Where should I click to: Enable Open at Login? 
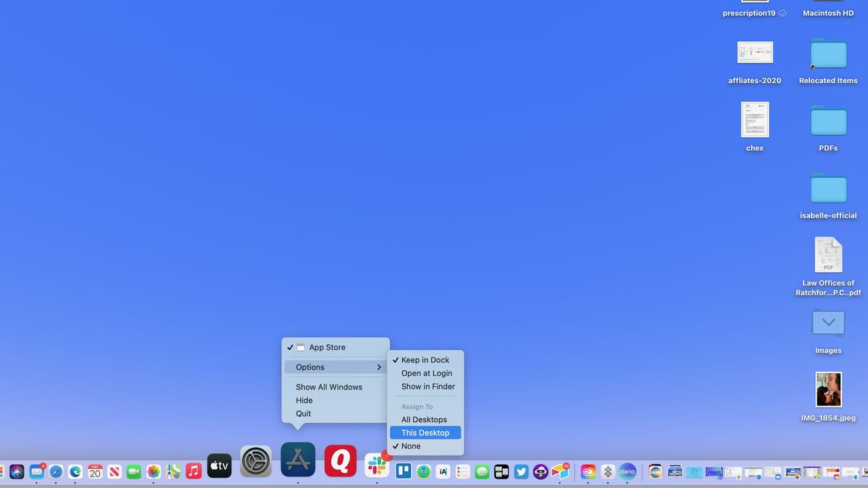[x=425, y=372]
